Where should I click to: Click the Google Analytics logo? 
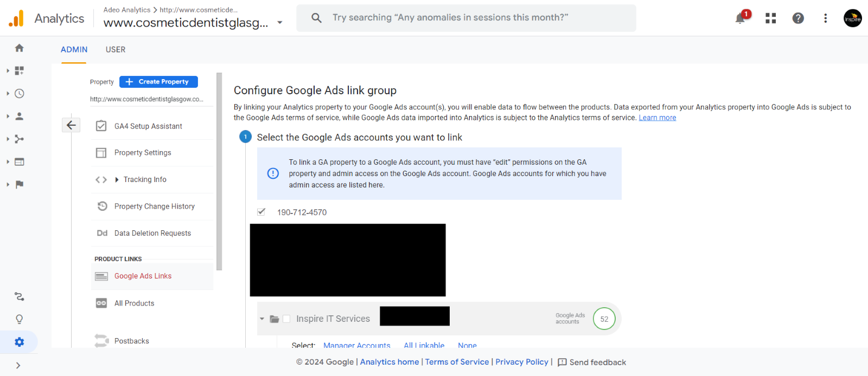pos(16,18)
